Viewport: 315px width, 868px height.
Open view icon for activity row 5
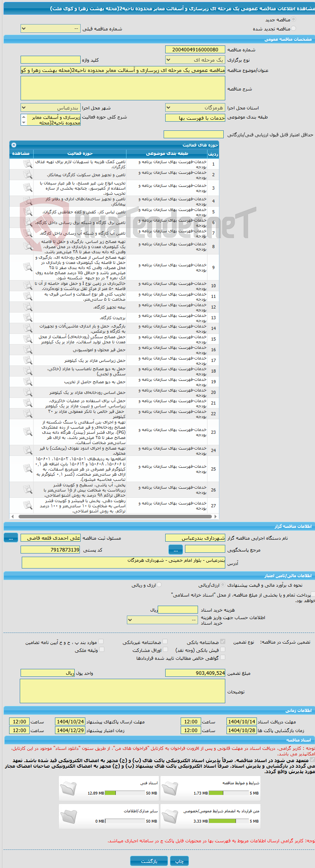pyautogui.click(x=28, y=212)
